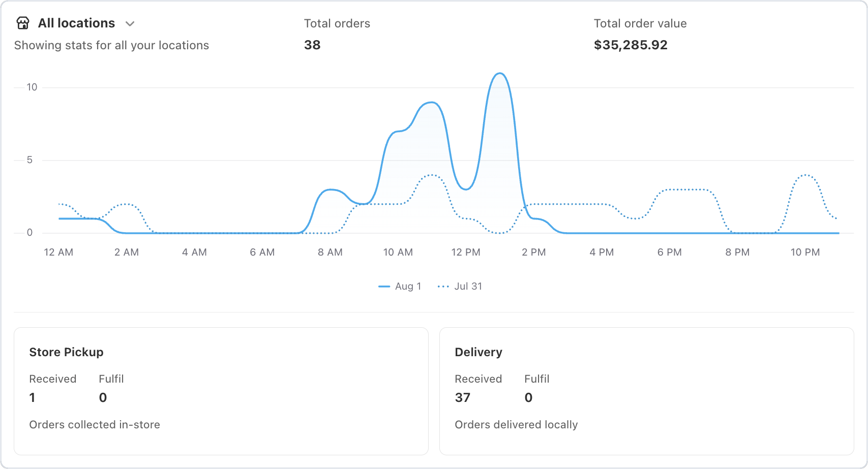Click the y-axis label 10
This screenshot has width=868, height=469.
coord(32,87)
